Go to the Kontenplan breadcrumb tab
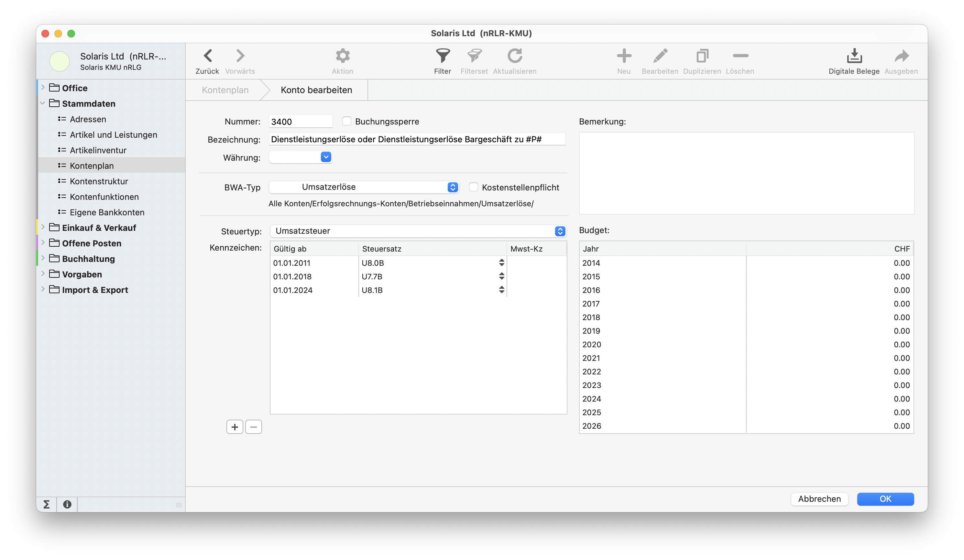 (x=225, y=90)
